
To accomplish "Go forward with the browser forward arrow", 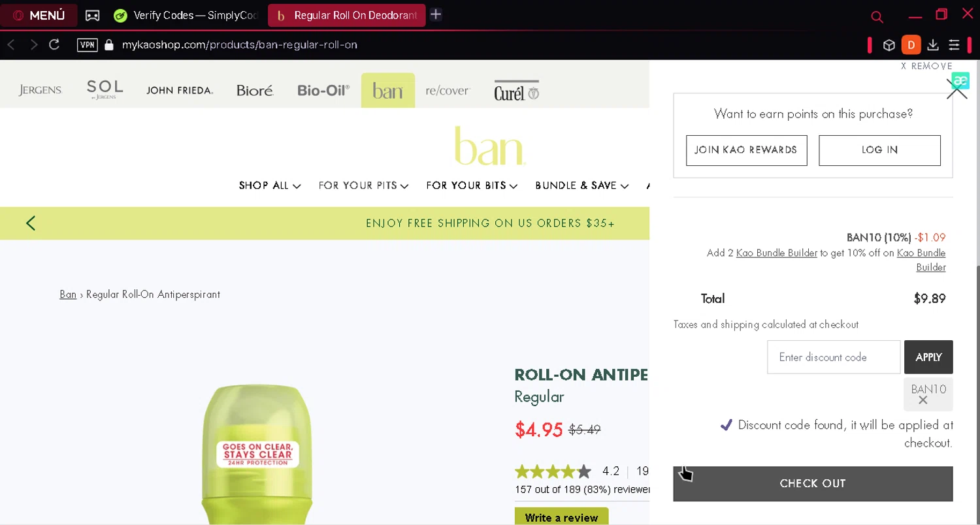I will (x=33, y=44).
